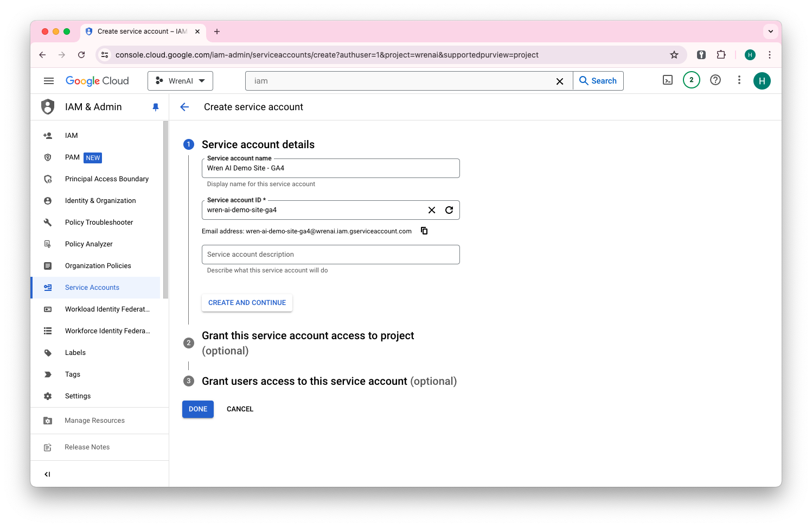812x527 pixels.
Task: Click the browser forward button
Action: coord(62,55)
